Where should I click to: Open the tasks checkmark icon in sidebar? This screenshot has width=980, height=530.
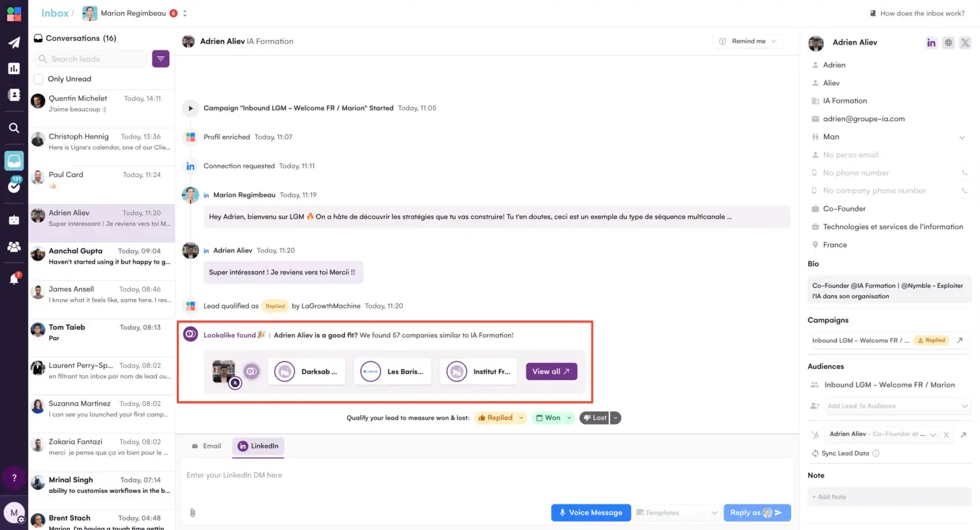14,186
